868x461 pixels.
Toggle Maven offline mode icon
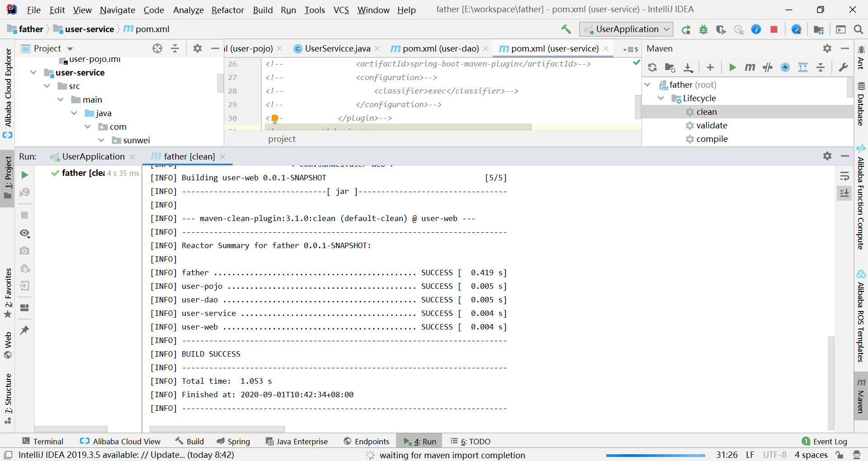point(768,68)
